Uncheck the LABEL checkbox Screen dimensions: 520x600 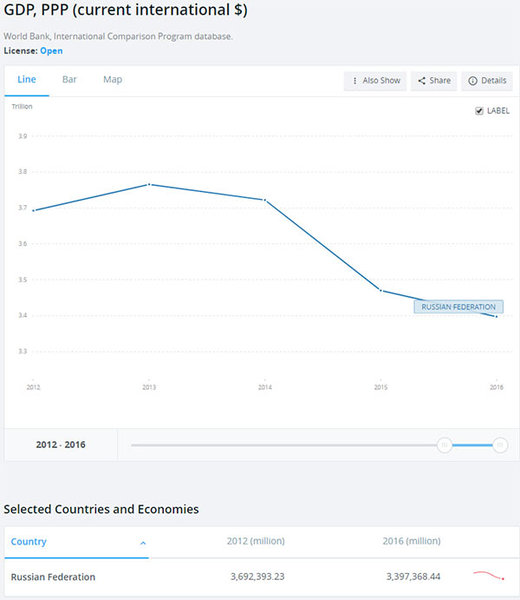[479, 111]
